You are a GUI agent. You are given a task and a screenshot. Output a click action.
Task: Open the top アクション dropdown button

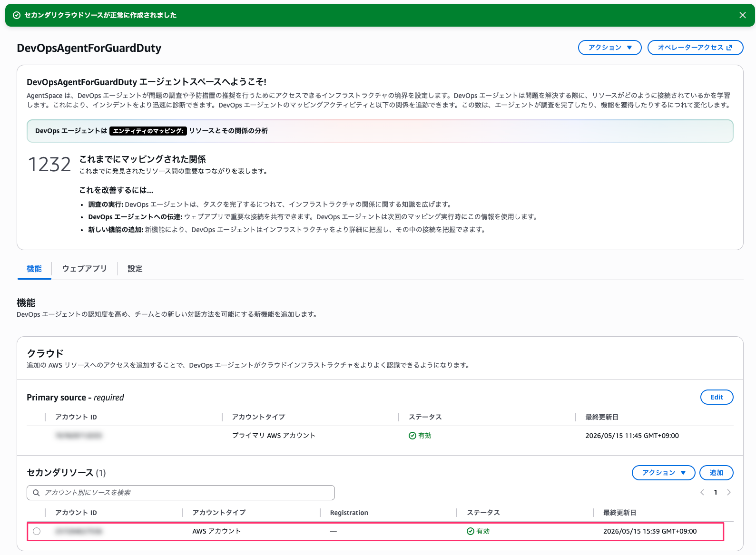[609, 48]
